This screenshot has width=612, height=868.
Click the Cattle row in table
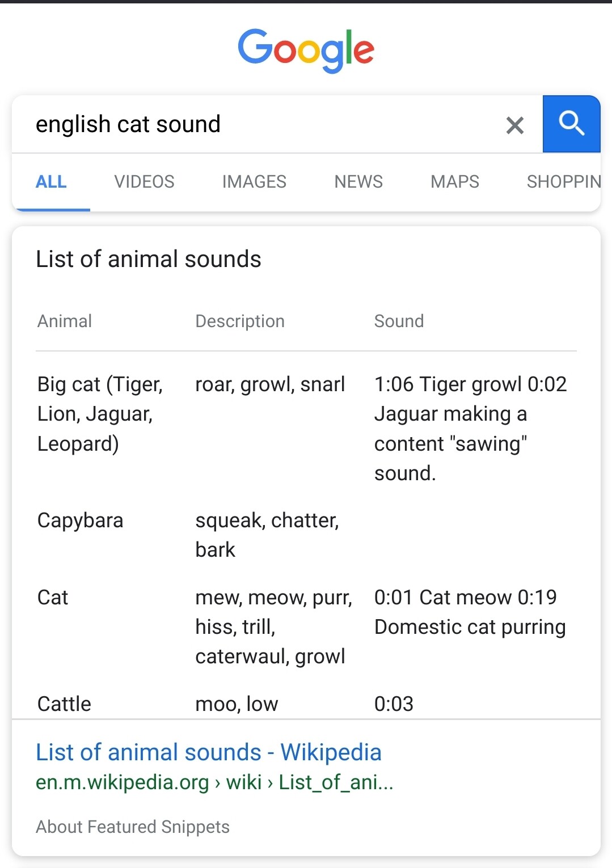tap(64, 704)
